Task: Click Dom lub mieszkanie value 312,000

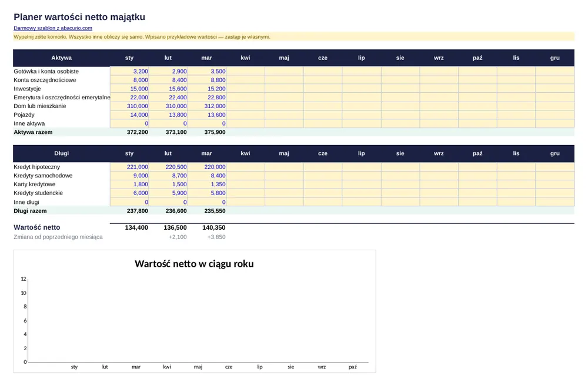Action: [x=206, y=106]
